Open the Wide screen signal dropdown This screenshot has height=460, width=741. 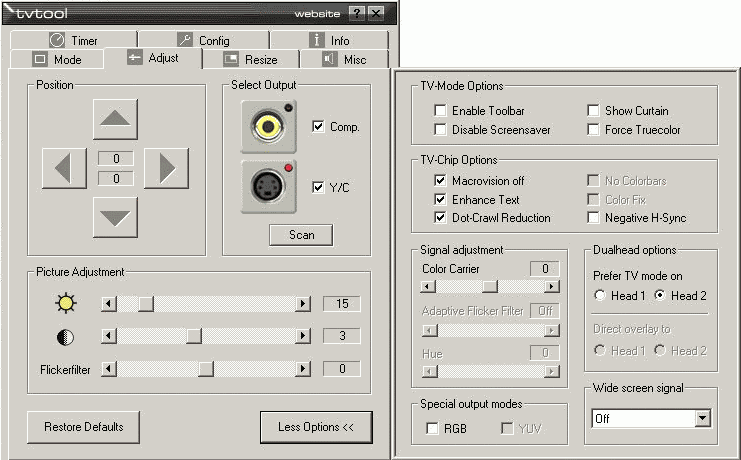point(702,418)
